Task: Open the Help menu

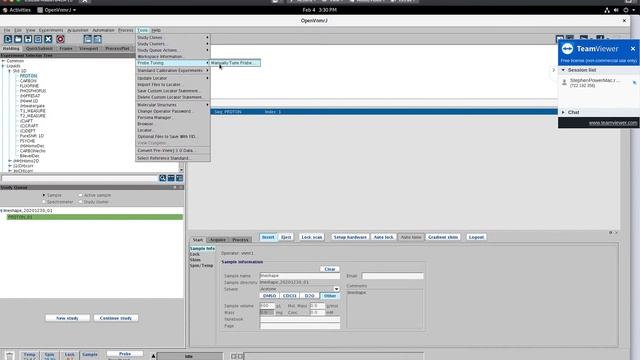Action: coord(156,30)
